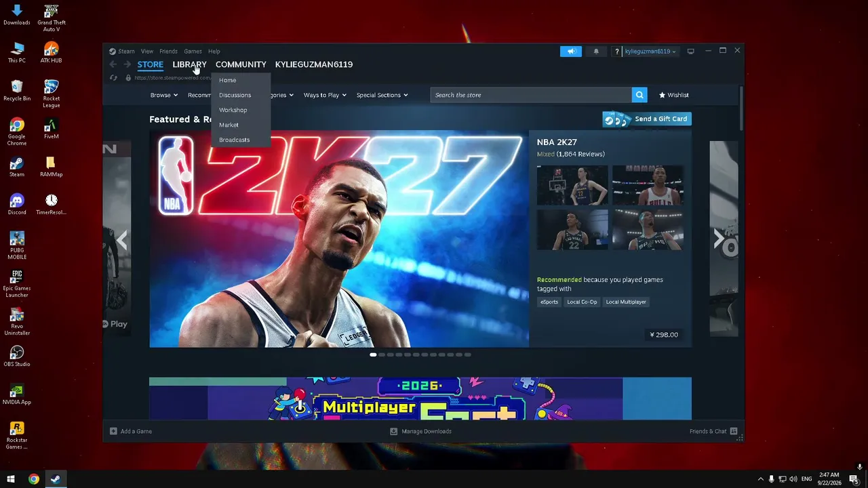Screen dimensions: 868x488
Task: Choose Workshop from Community submenu
Action: (241, 110)
